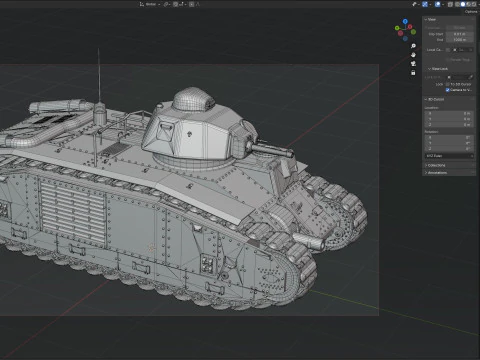Edit 3D Cursor Location X field
Screen dimensions: 480x360
click(449, 113)
